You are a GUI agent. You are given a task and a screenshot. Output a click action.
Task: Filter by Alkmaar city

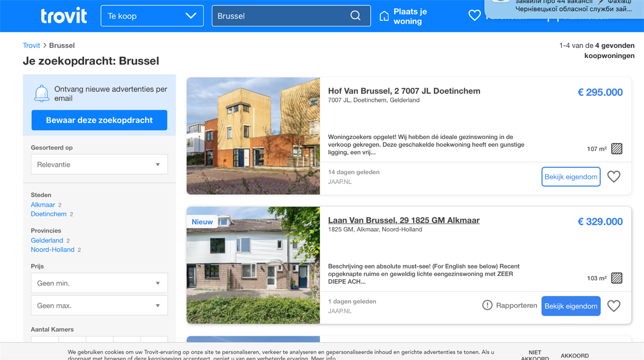pos(43,205)
